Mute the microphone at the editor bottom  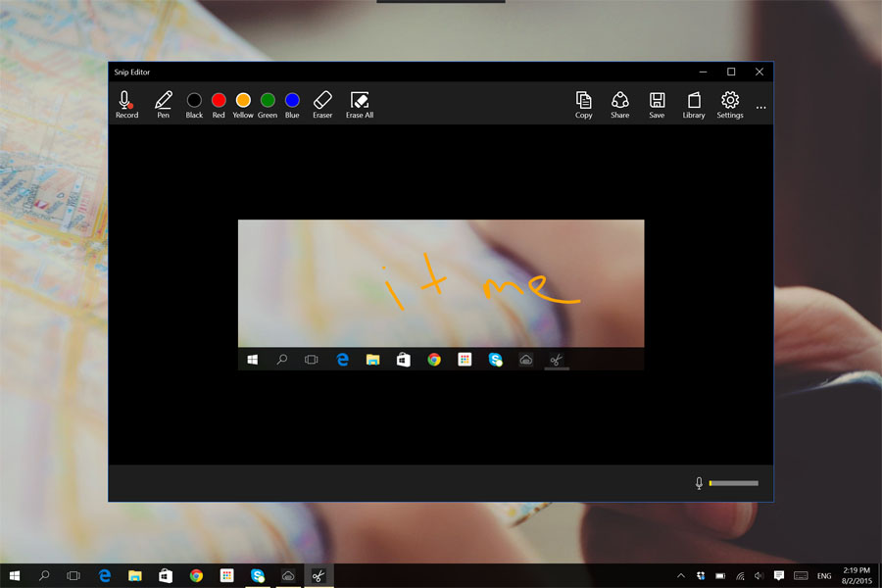tap(699, 482)
